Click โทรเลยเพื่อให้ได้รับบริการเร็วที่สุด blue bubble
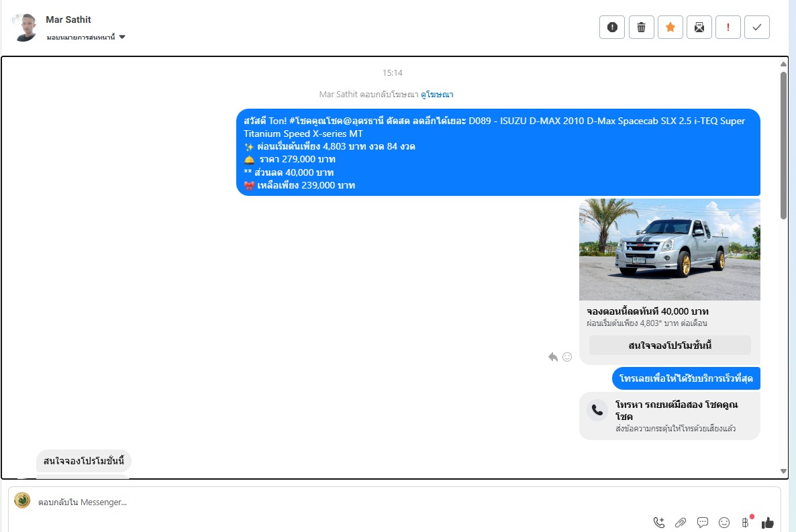The width and height of the screenshot is (796, 532). click(x=686, y=378)
